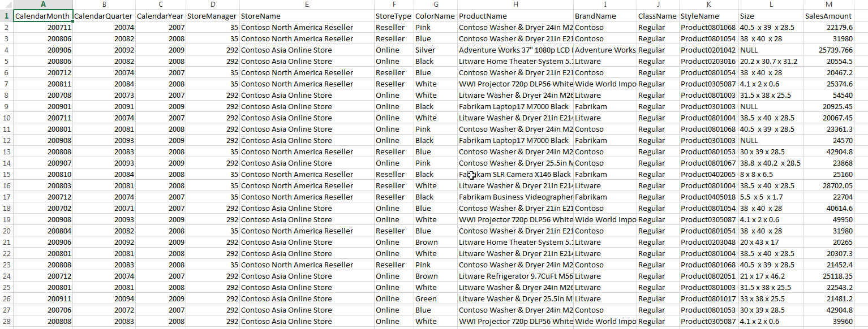Select CalendarQuarter cell 20094

coord(104,298)
